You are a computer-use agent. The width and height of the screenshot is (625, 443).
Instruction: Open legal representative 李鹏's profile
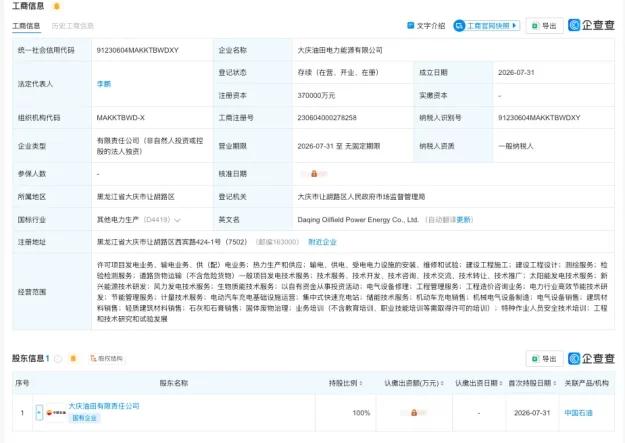pyautogui.click(x=104, y=84)
